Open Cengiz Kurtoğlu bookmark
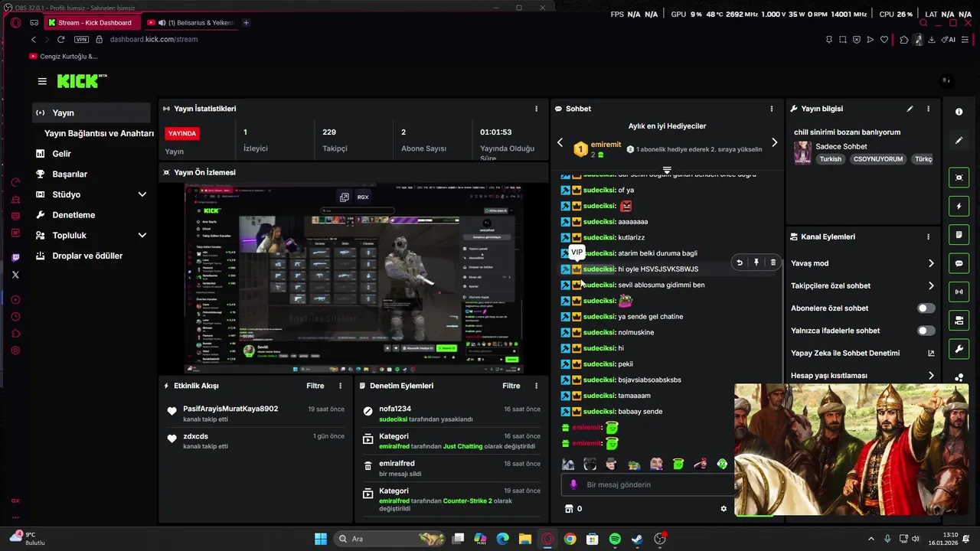The image size is (980, 551). coord(64,56)
